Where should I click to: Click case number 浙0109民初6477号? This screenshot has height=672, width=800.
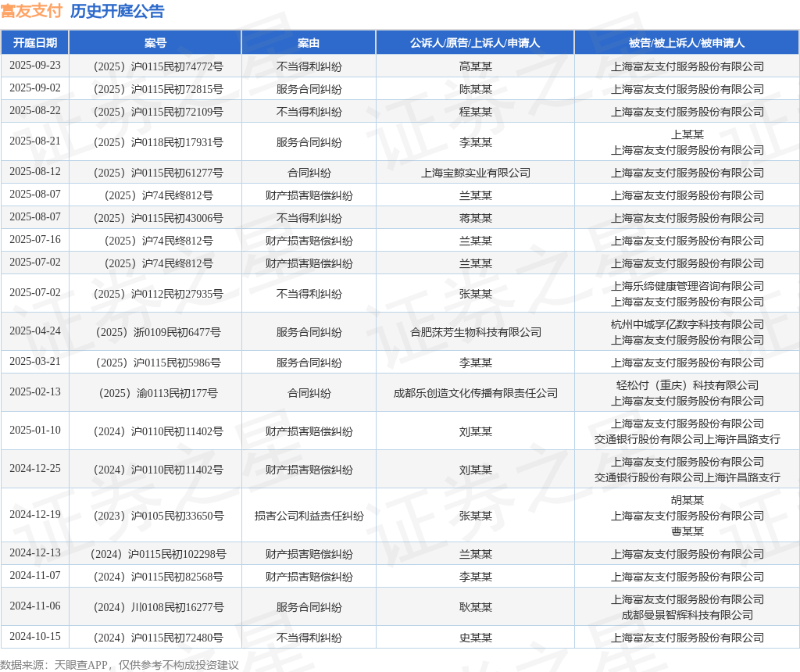(158, 332)
